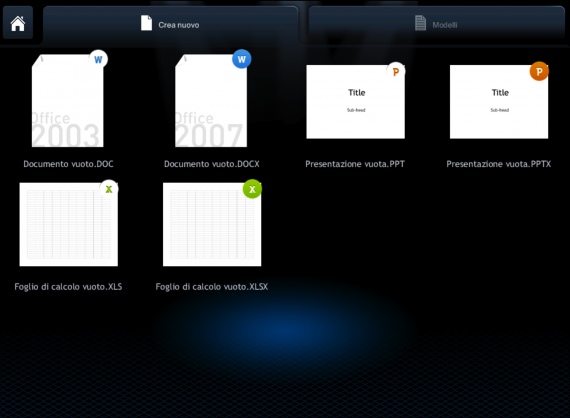The image size is (570, 418).
Task: Open the Office 2003 blank document thumbnail
Action: coord(68,101)
